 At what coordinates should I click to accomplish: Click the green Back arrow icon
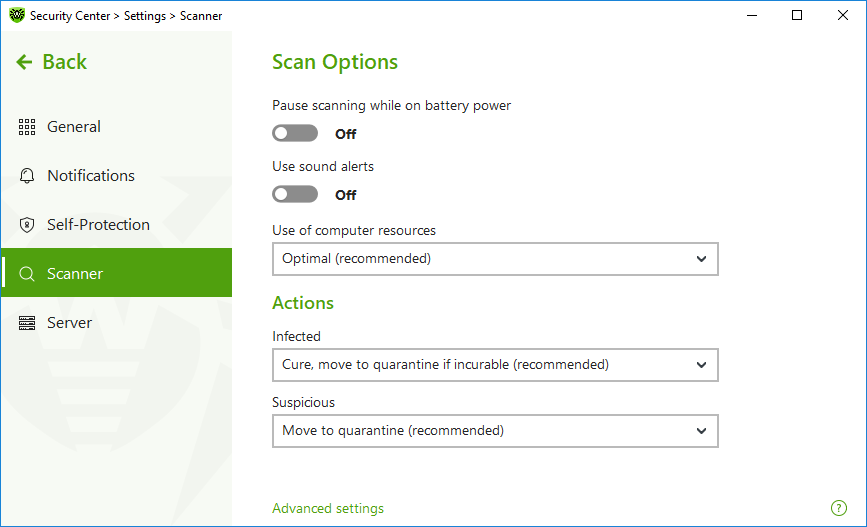(x=24, y=62)
